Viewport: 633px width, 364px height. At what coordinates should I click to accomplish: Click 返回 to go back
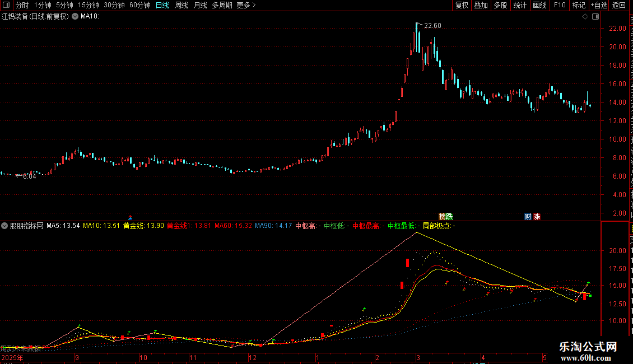619,5
